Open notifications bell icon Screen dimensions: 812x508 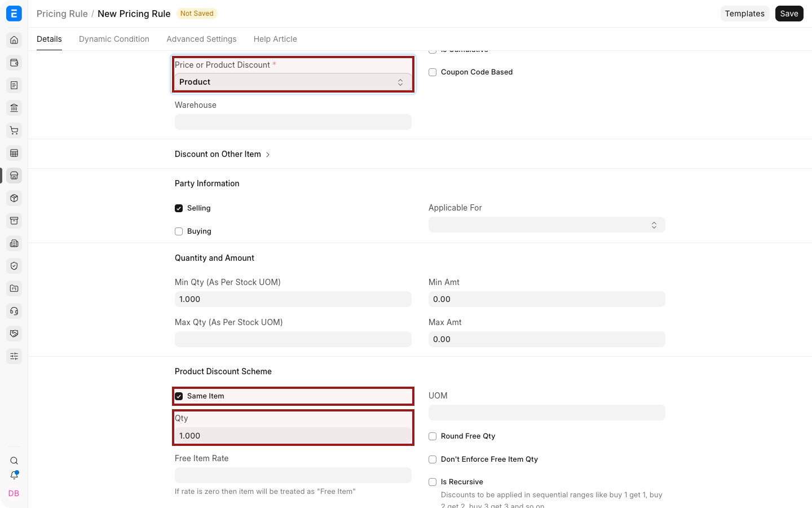click(x=14, y=475)
